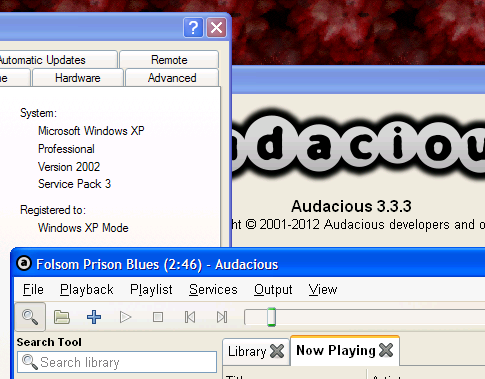Open the File menu
The width and height of the screenshot is (485, 379).
[x=33, y=289]
